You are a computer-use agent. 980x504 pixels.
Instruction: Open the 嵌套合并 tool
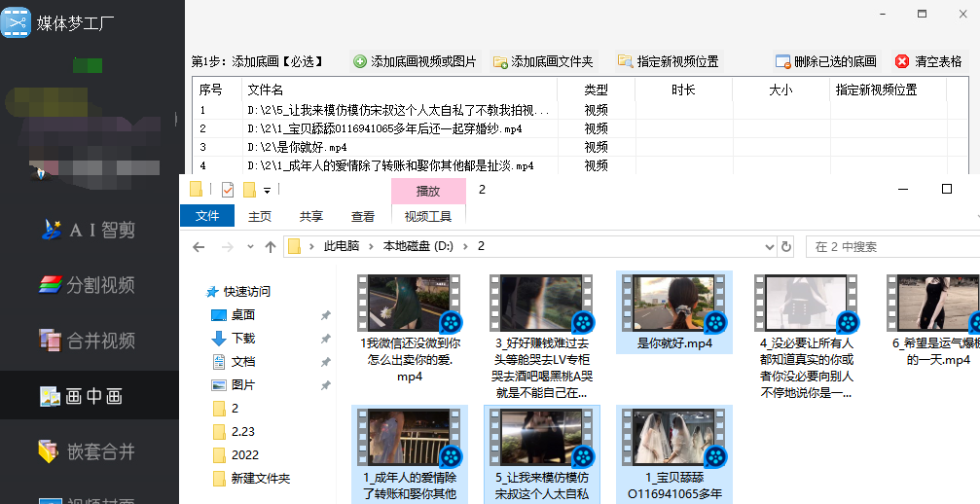pyautogui.click(x=87, y=450)
